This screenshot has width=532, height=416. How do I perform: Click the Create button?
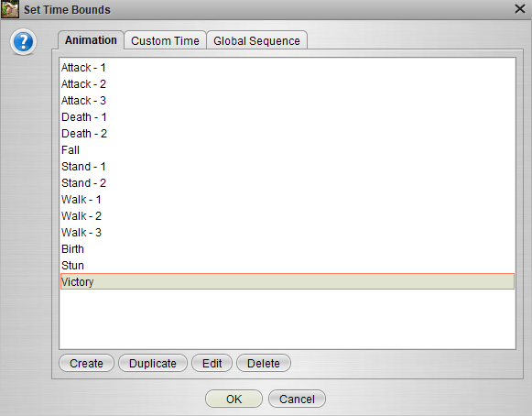coord(86,363)
